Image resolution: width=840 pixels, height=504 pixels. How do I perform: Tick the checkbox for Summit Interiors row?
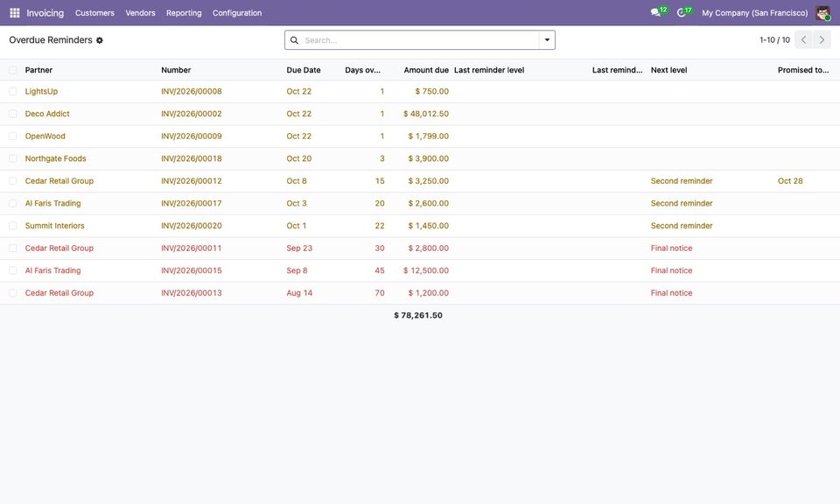click(13, 226)
